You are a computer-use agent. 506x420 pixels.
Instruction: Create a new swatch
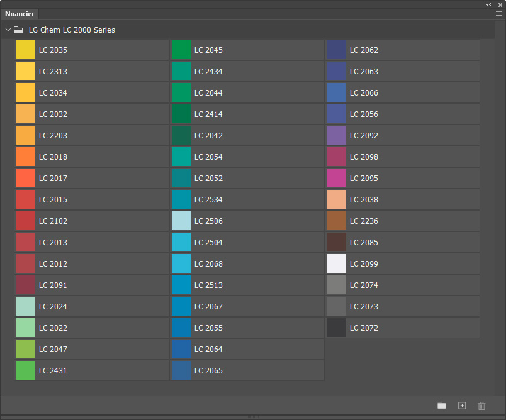[x=462, y=406]
